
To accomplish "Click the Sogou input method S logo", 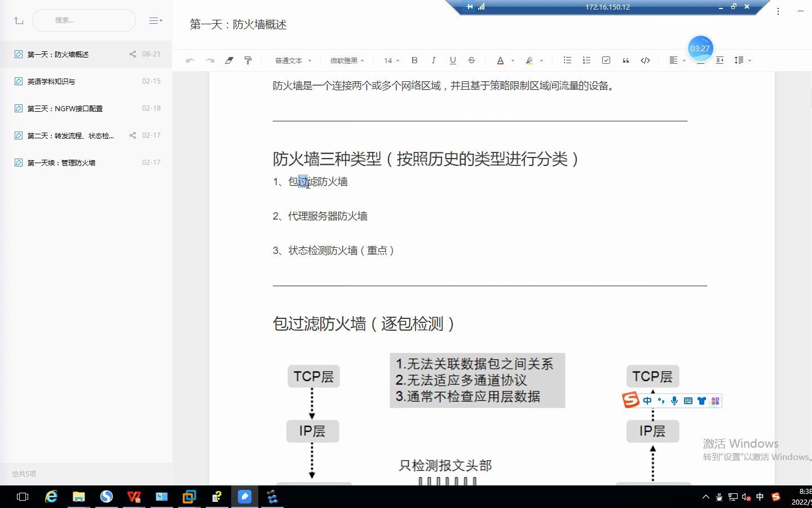I will click(x=631, y=400).
